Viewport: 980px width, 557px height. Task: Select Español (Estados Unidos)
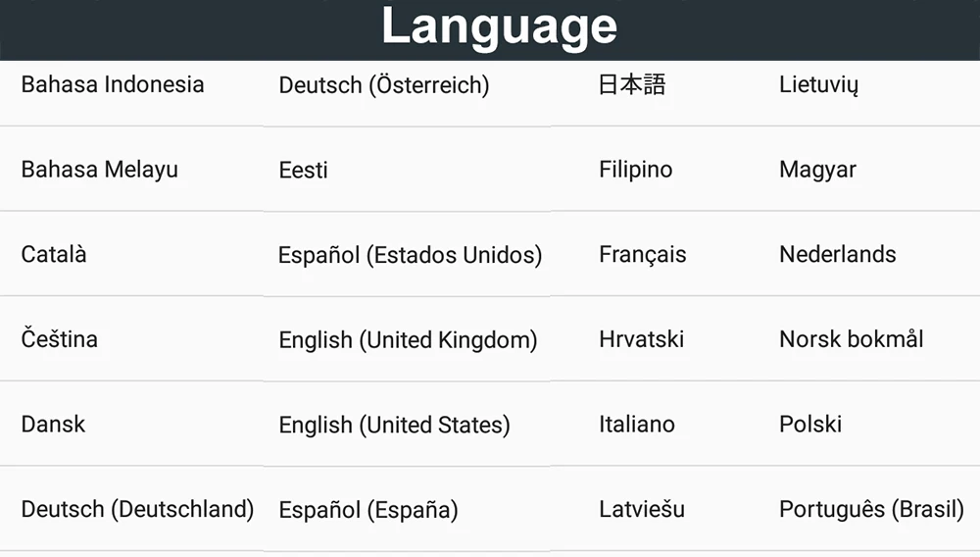410,255
